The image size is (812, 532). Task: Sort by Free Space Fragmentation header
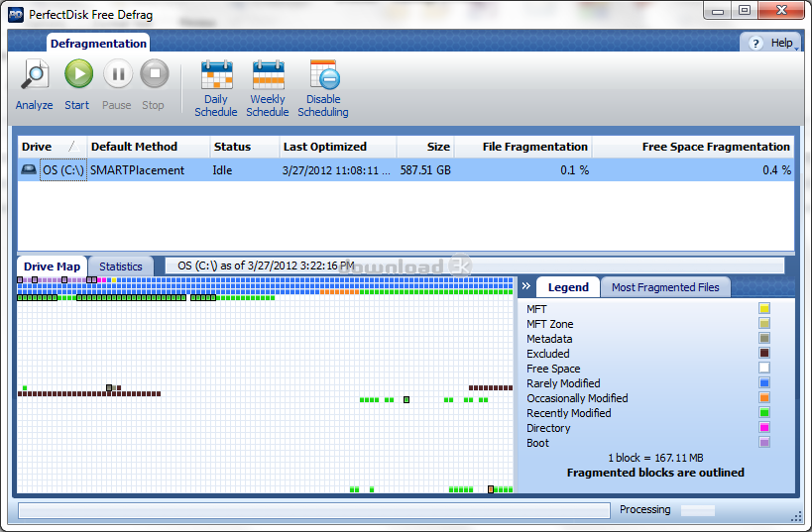(693, 147)
